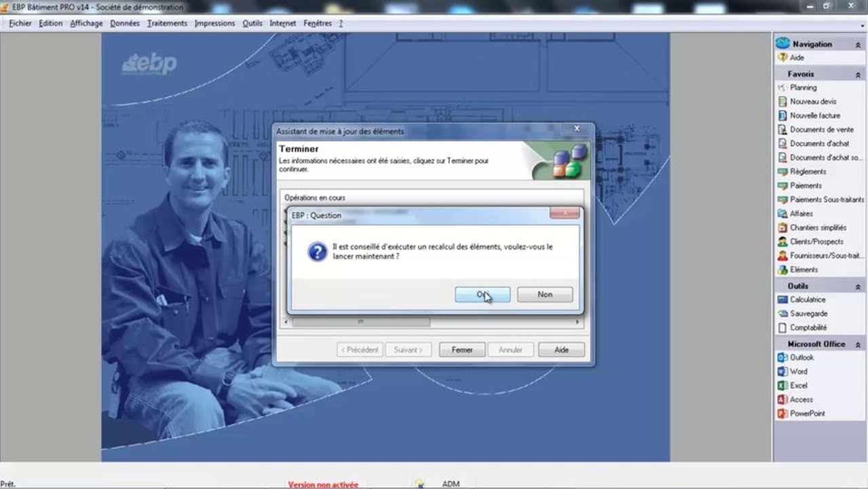The image size is (868, 489).
Task: Open the Données menu
Action: [x=124, y=23]
